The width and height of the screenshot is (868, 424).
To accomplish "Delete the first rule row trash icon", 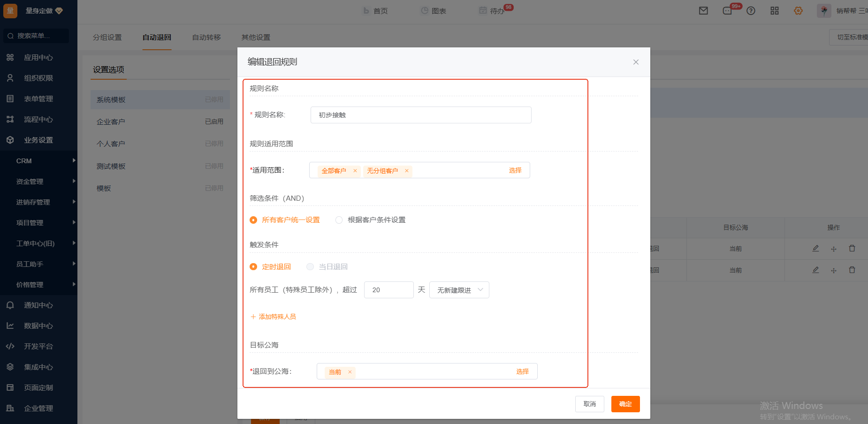I will pyautogui.click(x=852, y=249).
